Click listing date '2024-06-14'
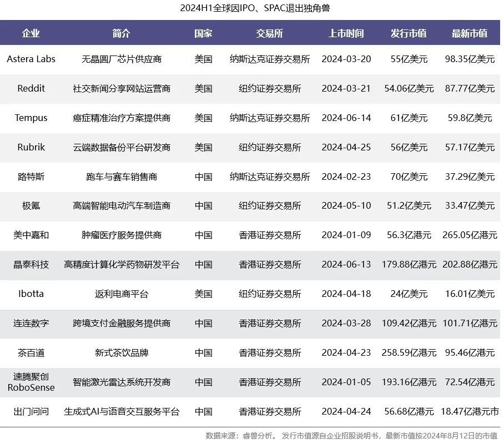The image size is (504, 444). [x=346, y=118]
